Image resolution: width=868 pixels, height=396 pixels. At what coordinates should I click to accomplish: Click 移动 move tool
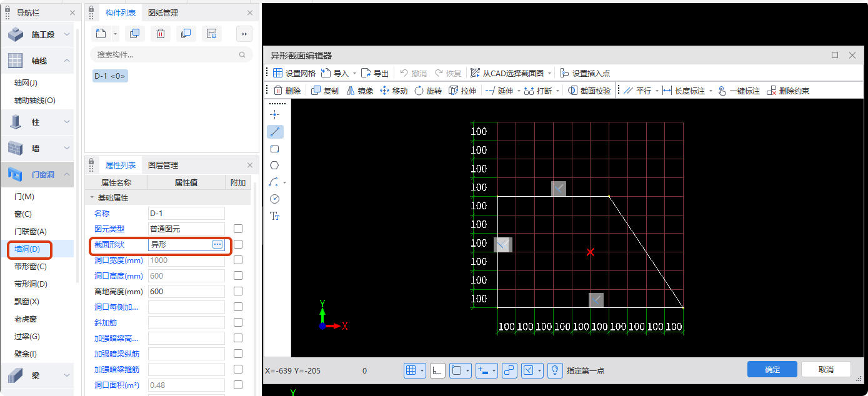tap(394, 91)
